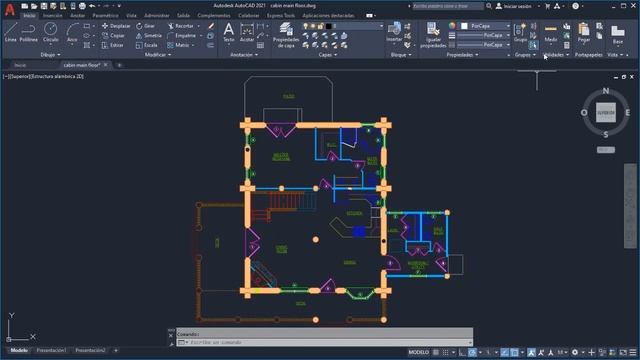Click the Simetría (mirror) command
The image size is (640, 360).
[149, 36]
